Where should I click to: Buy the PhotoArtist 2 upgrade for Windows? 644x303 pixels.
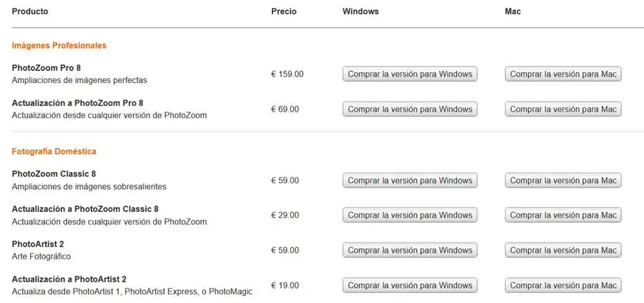click(x=410, y=285)
